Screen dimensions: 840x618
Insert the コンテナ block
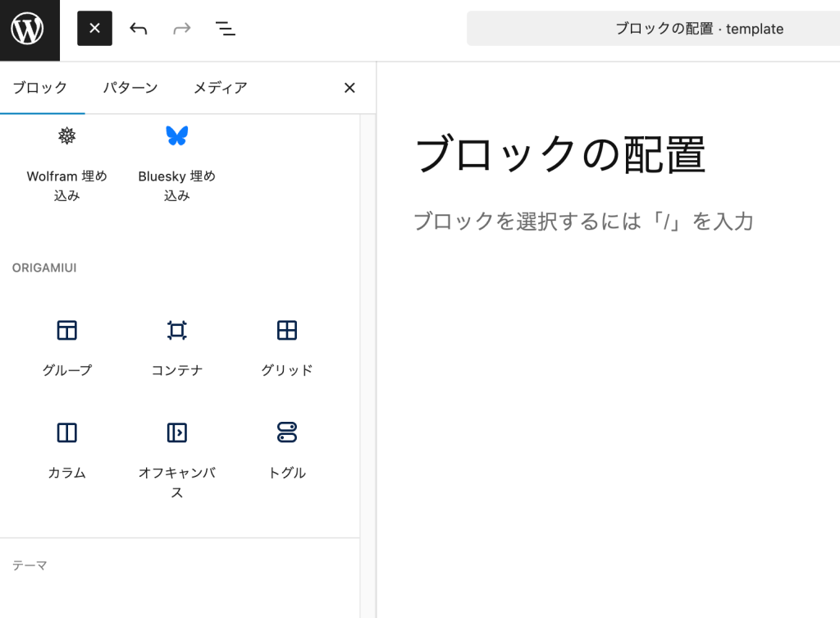[x=177, y=347]
